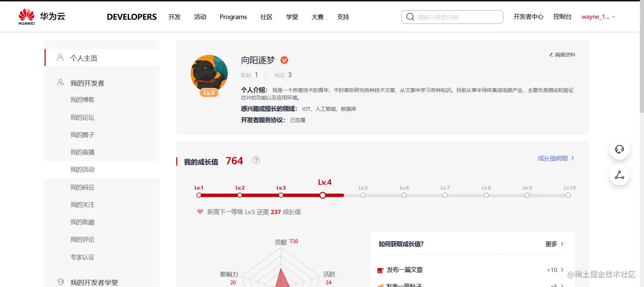Open the 活动 menu

pos(200,17)
